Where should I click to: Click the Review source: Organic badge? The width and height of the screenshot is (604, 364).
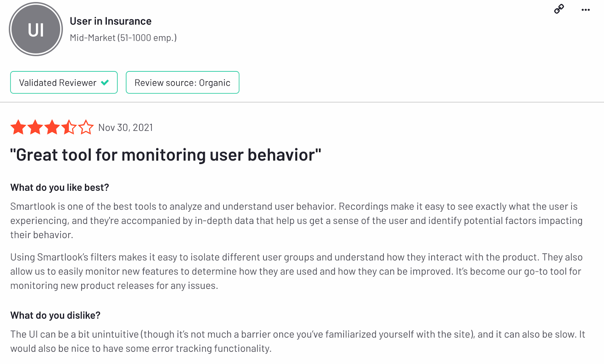pyautogui.click(x=182, y=82)
